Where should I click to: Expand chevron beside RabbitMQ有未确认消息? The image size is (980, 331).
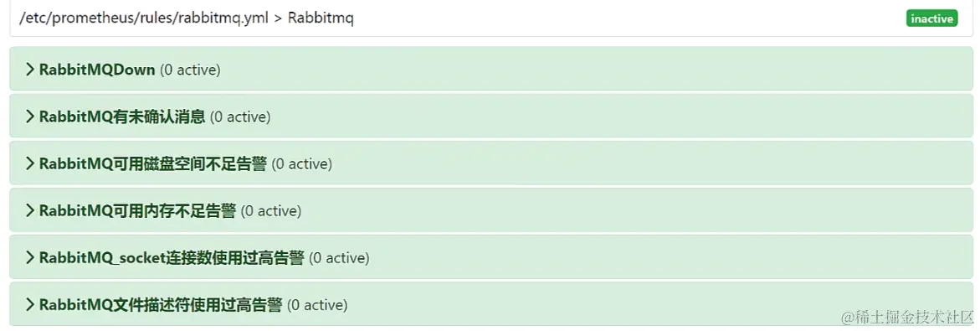point(29,116)
